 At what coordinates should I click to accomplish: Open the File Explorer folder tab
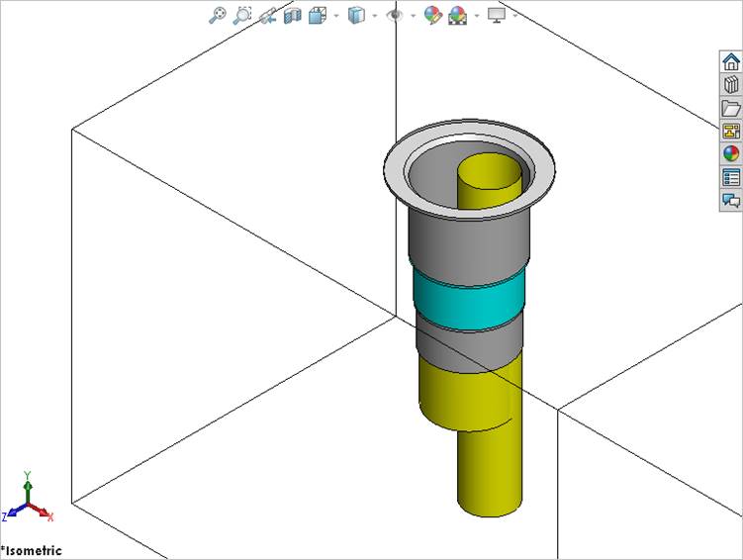point(731,108)
